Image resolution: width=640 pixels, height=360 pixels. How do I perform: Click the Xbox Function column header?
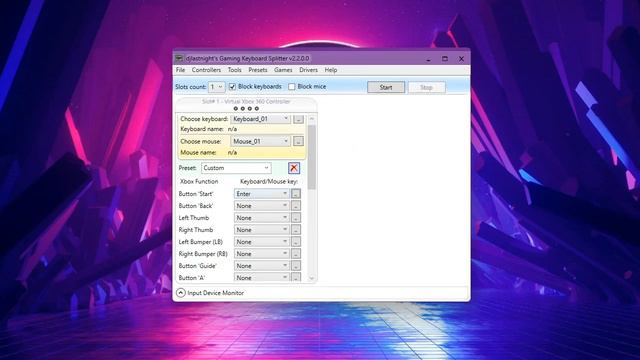click(199, 181)
